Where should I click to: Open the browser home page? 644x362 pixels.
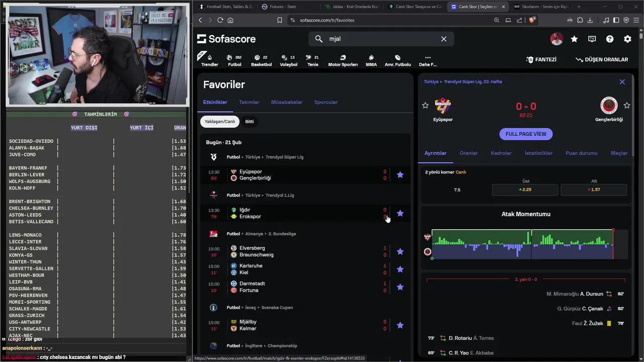pyautogui.click(x=230, y=20)
